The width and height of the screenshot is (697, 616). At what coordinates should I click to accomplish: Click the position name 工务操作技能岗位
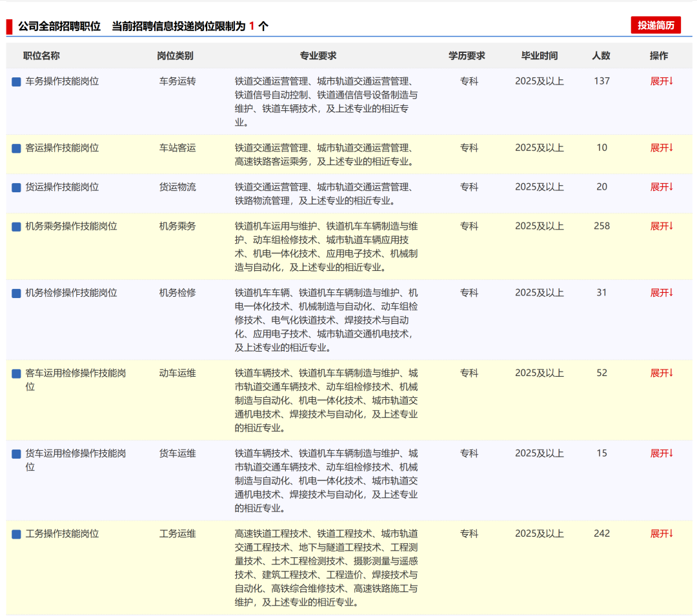pos(62,534)
